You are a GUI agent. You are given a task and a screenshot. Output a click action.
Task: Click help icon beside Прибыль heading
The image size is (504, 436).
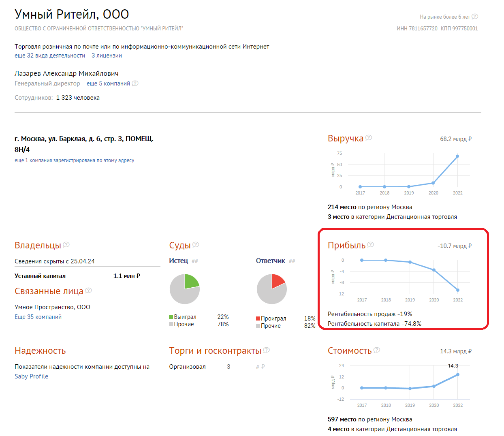tap(370, 244)
